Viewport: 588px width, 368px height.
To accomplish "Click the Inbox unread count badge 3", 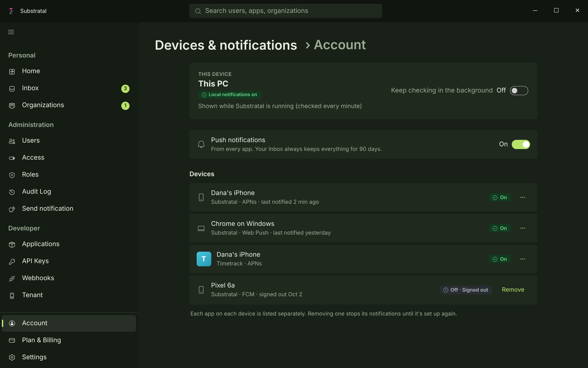I will [x=125, y=89].
